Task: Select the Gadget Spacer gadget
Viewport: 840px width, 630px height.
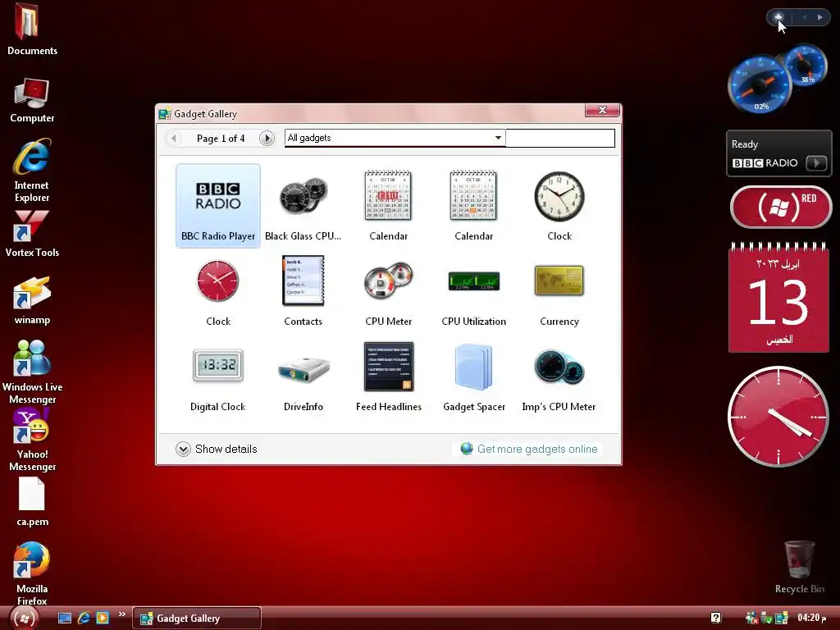Action: [474, 377]
